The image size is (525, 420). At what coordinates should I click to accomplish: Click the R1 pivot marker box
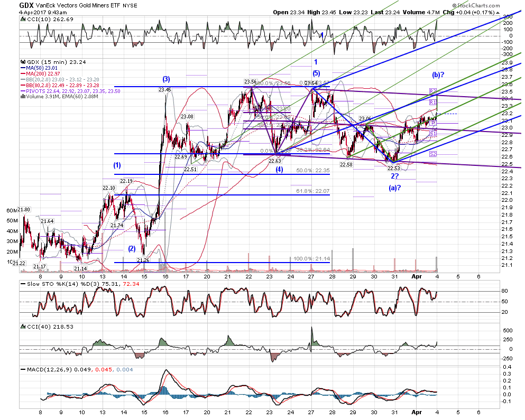point(433,102)
